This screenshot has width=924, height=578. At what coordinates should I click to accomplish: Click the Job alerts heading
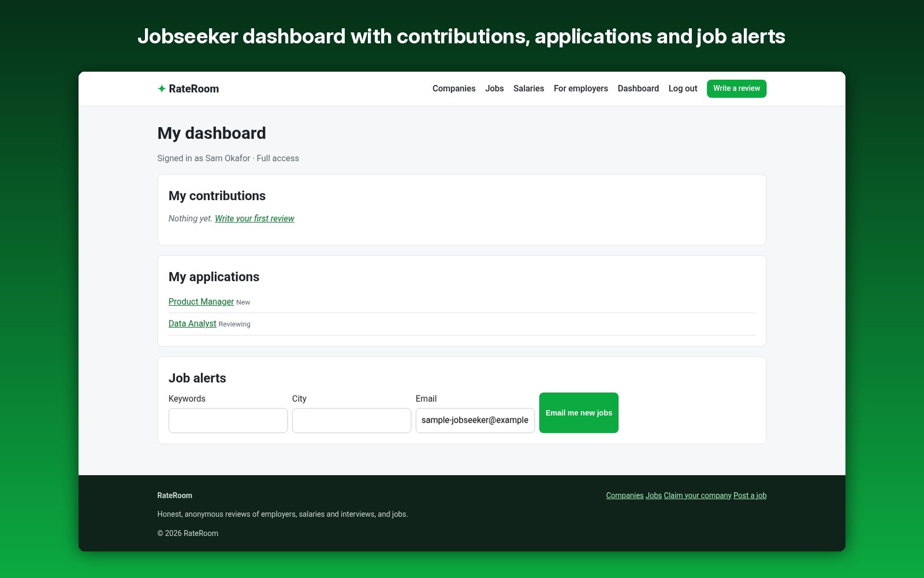pyautogui.click(x=198, y=378)
